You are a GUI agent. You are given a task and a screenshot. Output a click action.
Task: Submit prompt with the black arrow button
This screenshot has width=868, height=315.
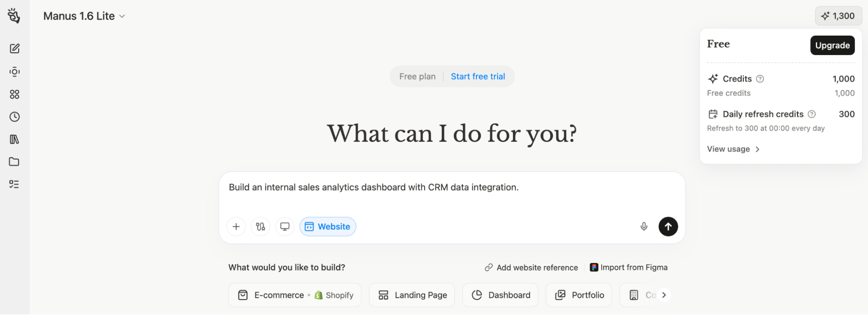pyautogui.click(x=668, y=226)
